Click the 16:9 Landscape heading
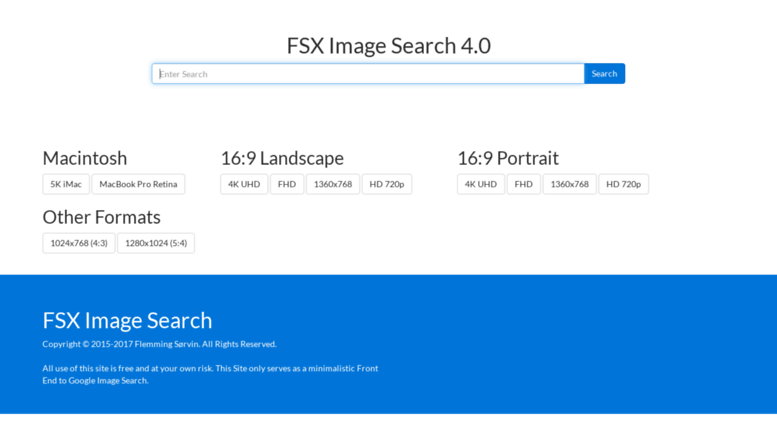Viewport: 777px width, 423px height. coord(282,159)
